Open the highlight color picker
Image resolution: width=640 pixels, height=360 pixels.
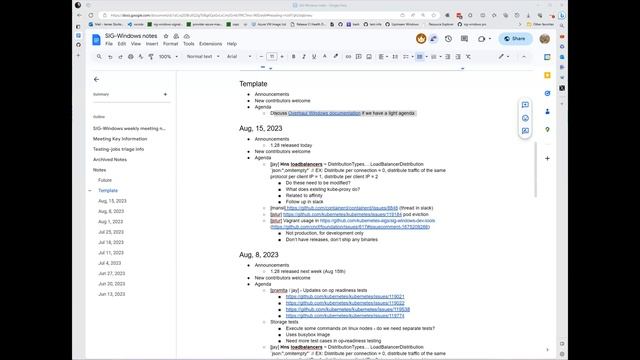[x=336, y=57]
